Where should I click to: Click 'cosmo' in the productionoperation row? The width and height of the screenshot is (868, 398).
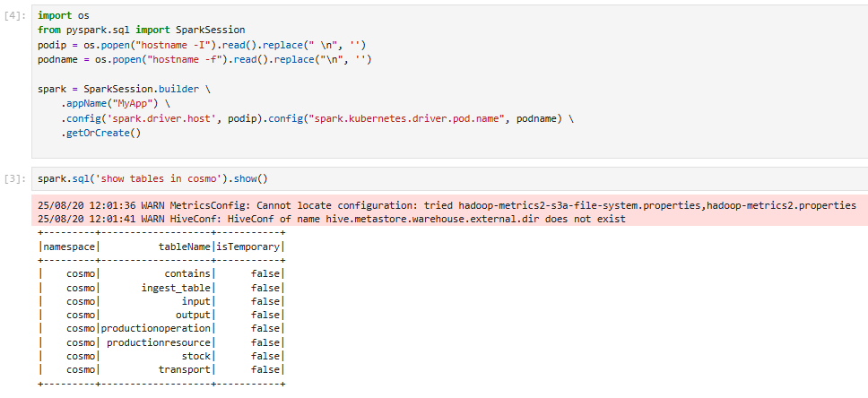(81, 328)
